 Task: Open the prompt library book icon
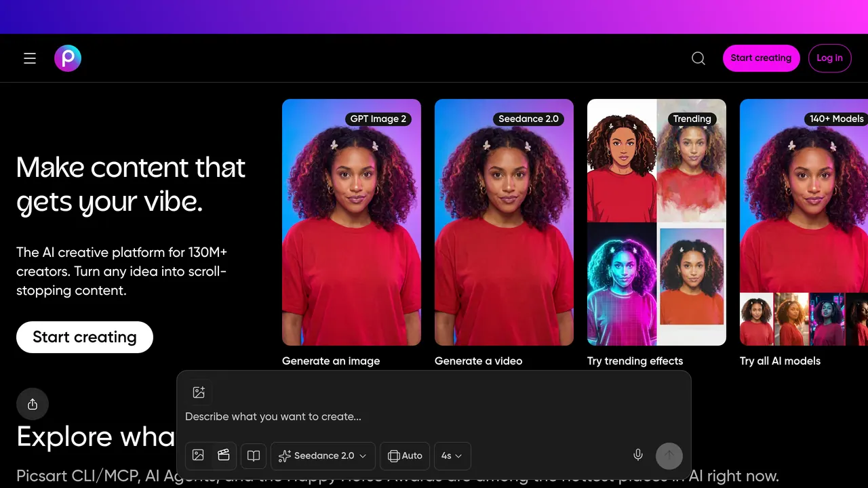(x=254, y=456)
